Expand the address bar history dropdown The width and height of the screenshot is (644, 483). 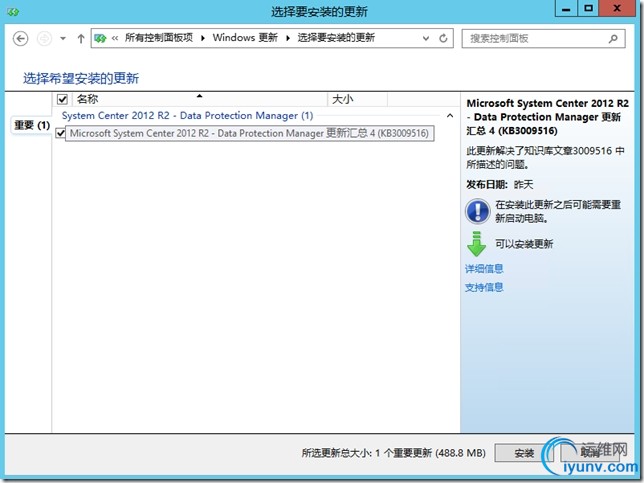426,39
